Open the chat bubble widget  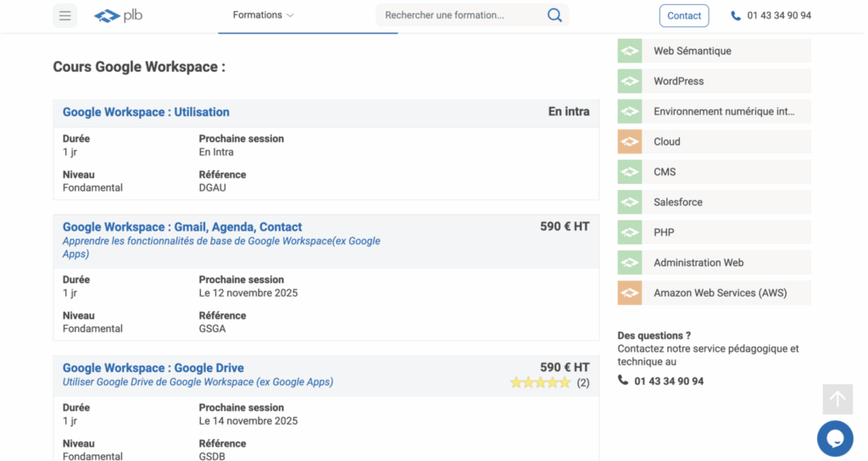tap(835, 439)
